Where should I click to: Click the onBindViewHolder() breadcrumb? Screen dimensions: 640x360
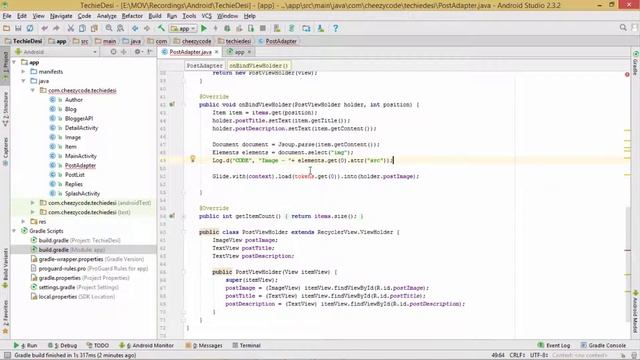click(258, 66)
